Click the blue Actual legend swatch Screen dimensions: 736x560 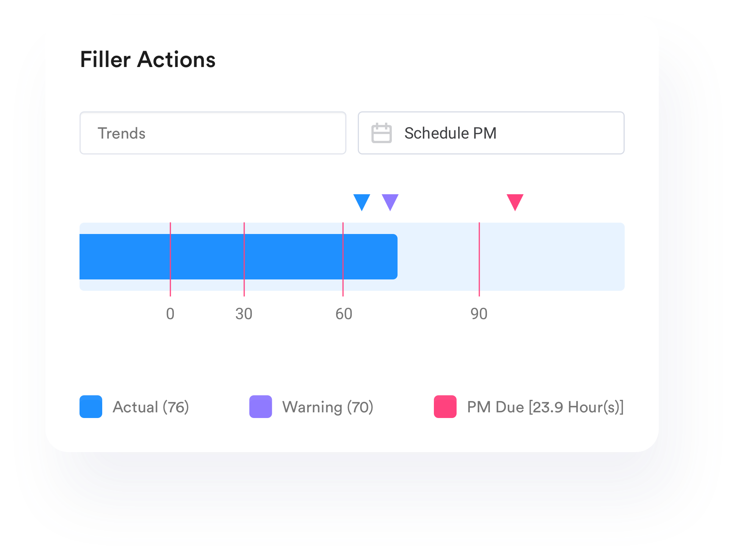(91, 407)
